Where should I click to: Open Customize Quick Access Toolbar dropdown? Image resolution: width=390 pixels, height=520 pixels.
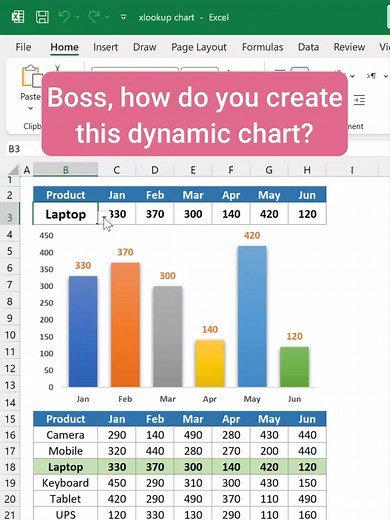pyautogui.click(x=123, y=17)
